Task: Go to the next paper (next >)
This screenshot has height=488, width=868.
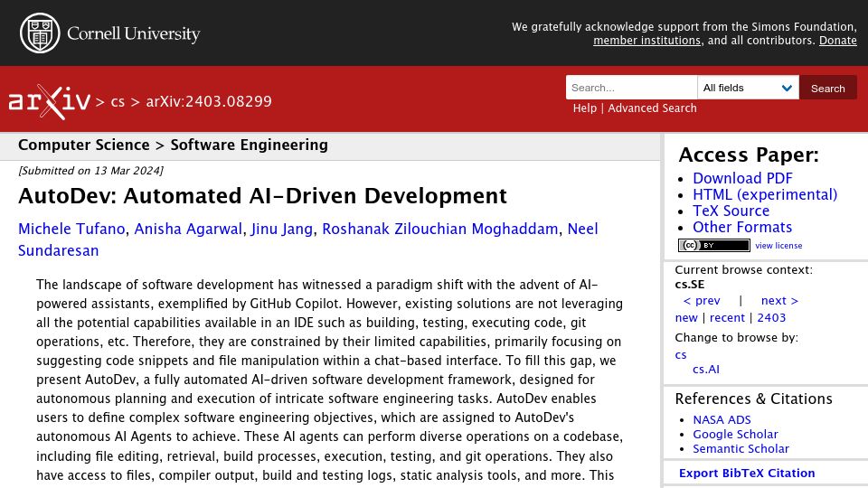Action: click(x=779, y=300)
